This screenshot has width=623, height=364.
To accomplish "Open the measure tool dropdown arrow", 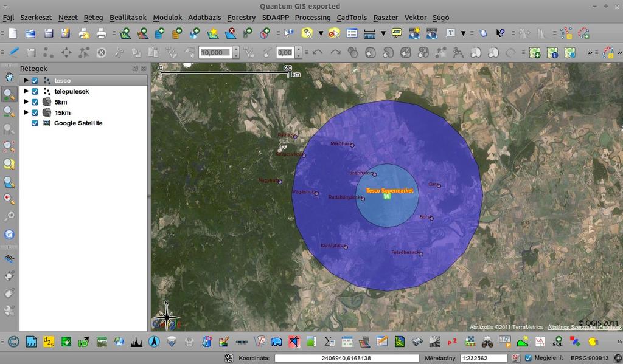I will [383, 33].
